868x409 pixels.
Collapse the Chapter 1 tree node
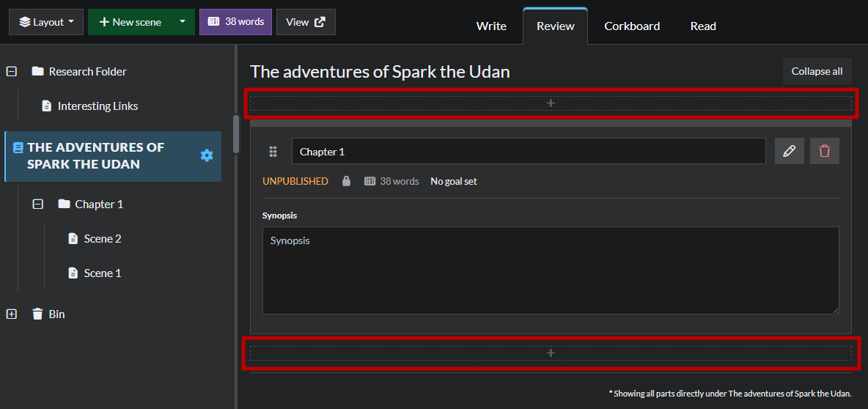(37, 204)
